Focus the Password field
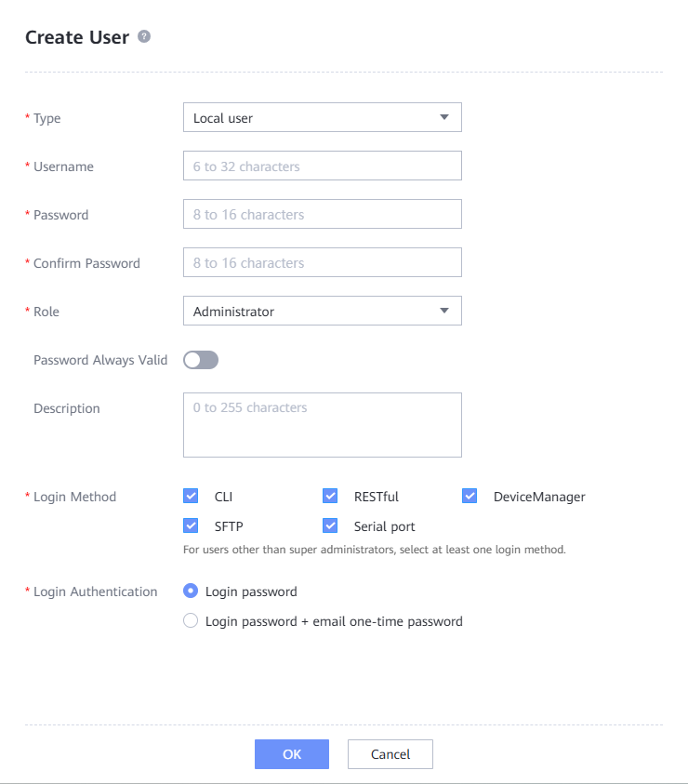Viewport: 688px width, 784px height. coord(322,215)
